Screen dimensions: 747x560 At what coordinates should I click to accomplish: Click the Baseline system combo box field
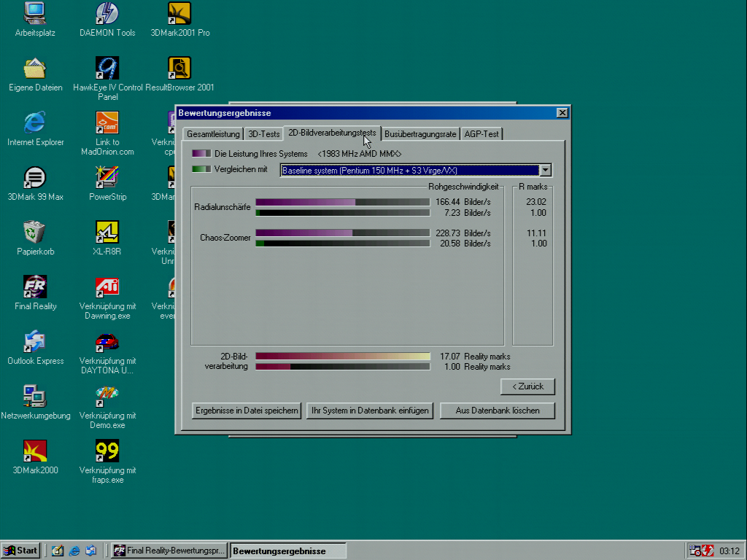click(409, 171)
